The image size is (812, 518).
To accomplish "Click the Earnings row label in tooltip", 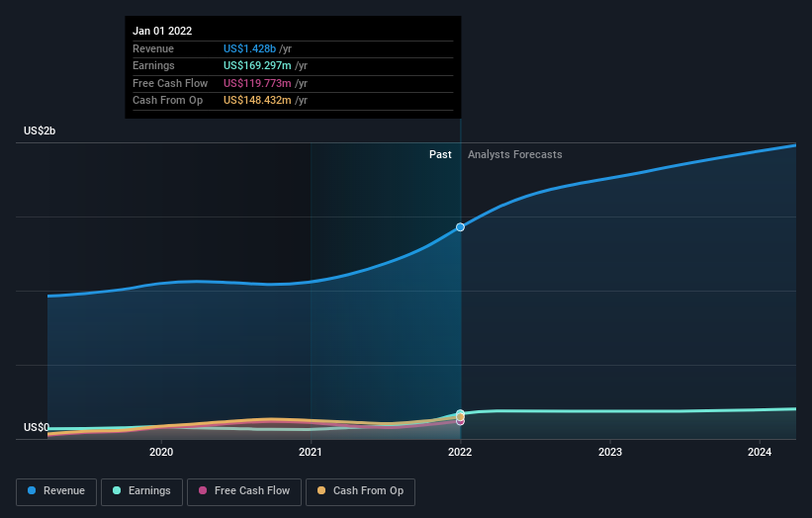I will 153,65.
